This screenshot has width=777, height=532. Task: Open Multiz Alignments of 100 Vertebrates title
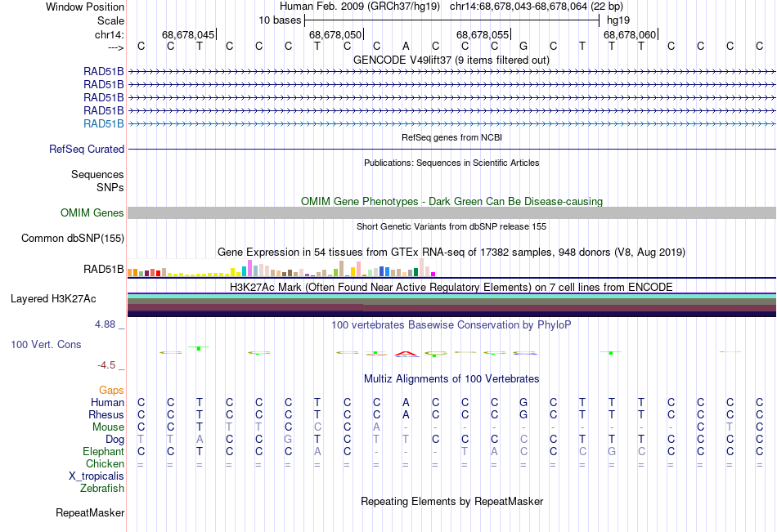click(x=451, y=379)
